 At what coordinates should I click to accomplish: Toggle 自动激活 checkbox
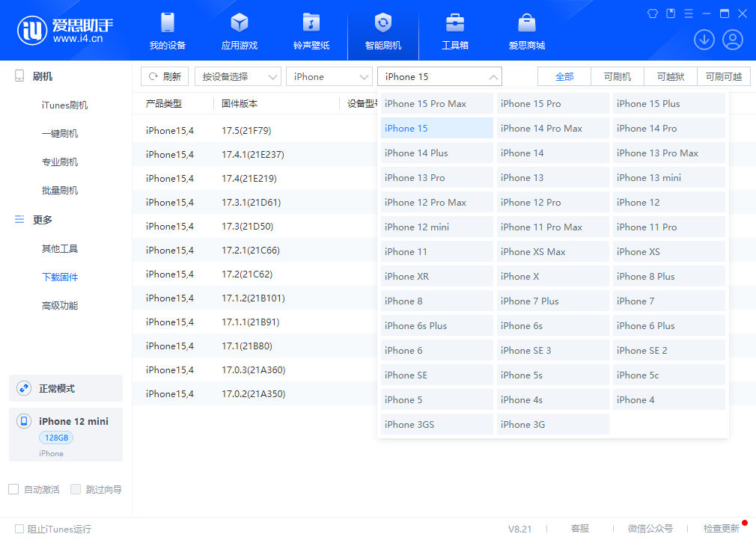point(13,489)
